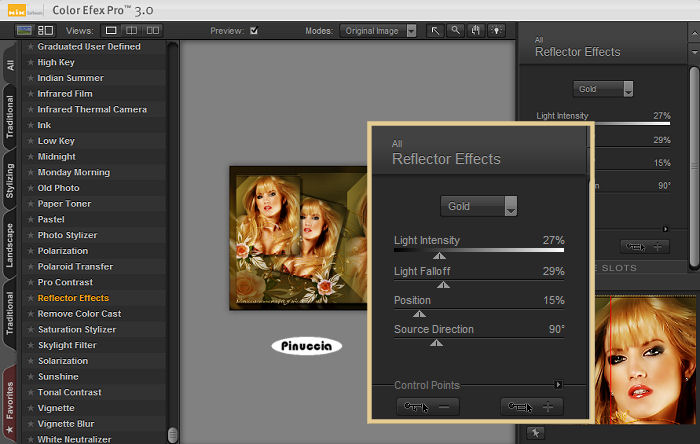This screenshot has height=444, width=700.
Task: Select the Sunshine filter
Action: (58, 377)
